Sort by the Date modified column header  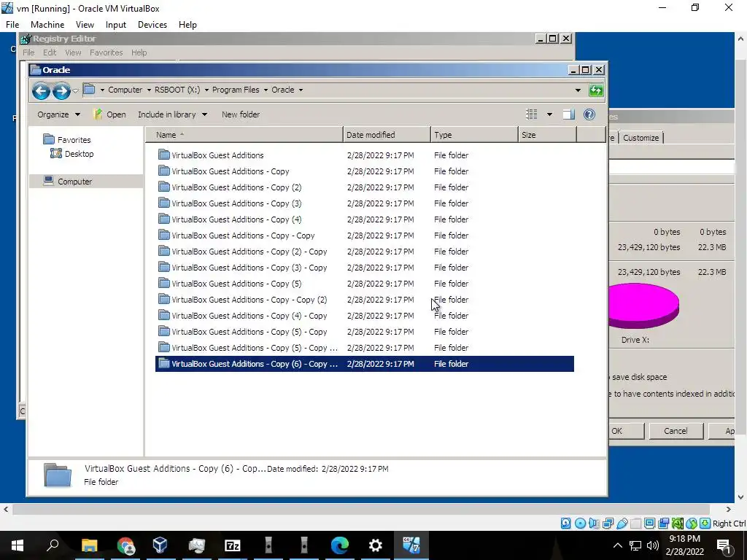coord(387,135)
